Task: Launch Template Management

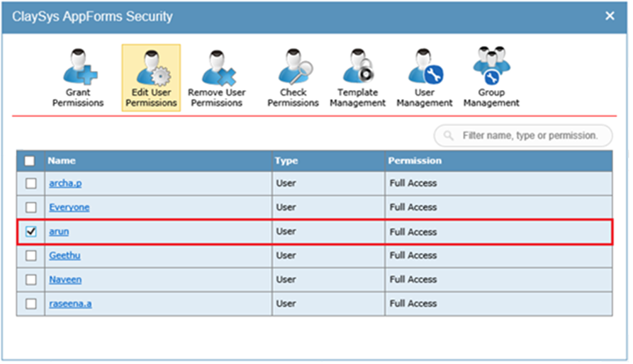Action: coord(357,77)
